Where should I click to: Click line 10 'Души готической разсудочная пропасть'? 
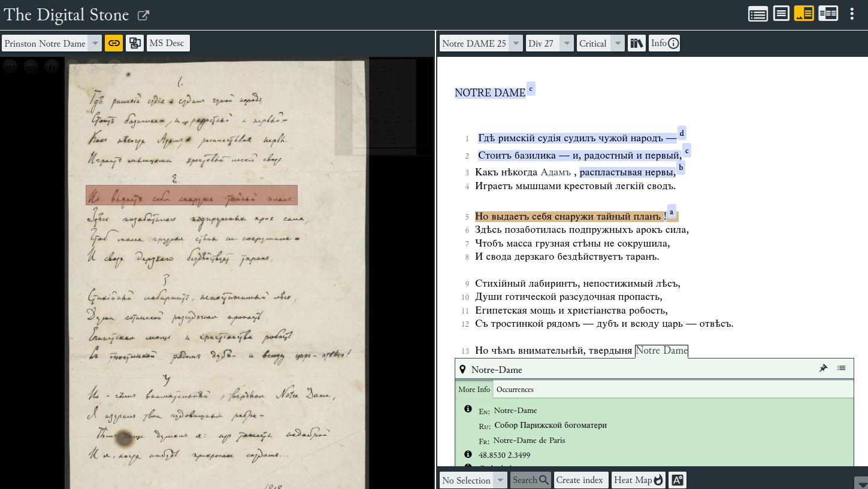coord(568,297)
